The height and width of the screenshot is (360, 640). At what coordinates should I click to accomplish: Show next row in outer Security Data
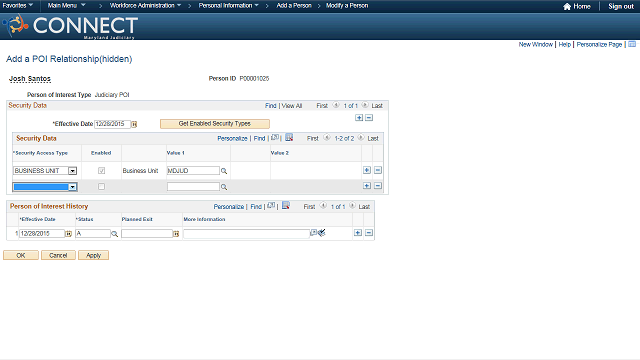[365, 105]
